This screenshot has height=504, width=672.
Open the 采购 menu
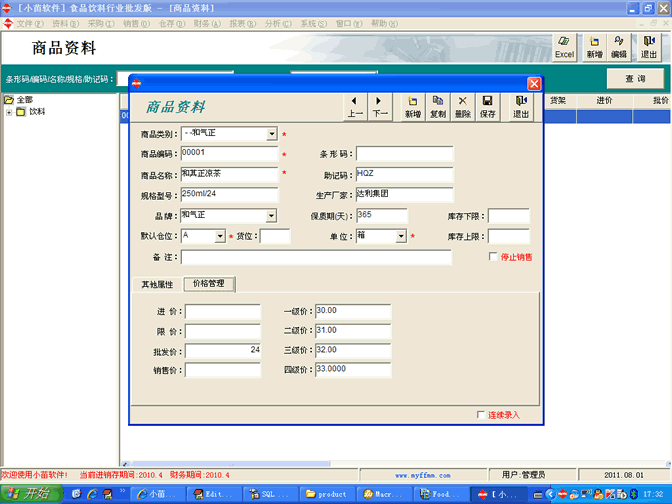pos(101,24)
